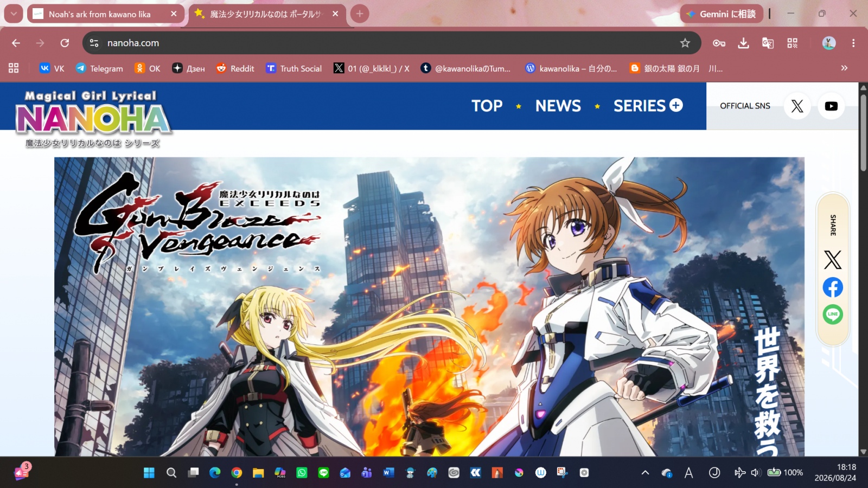Click the Magical Girl Lyrical Nanoha logo
Viewport: 868px width, 488px height.
click(x=93, y=119)
